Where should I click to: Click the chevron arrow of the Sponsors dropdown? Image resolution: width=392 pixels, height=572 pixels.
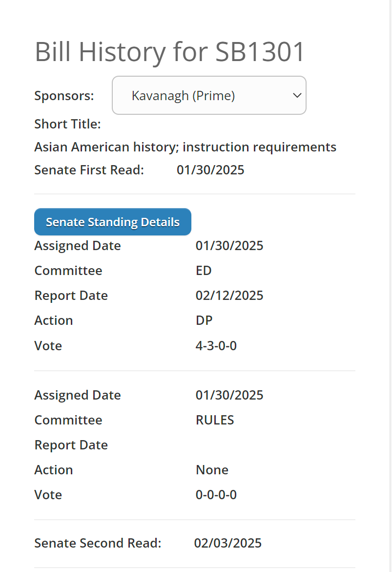pyautogui.click(x=297, y=96)
